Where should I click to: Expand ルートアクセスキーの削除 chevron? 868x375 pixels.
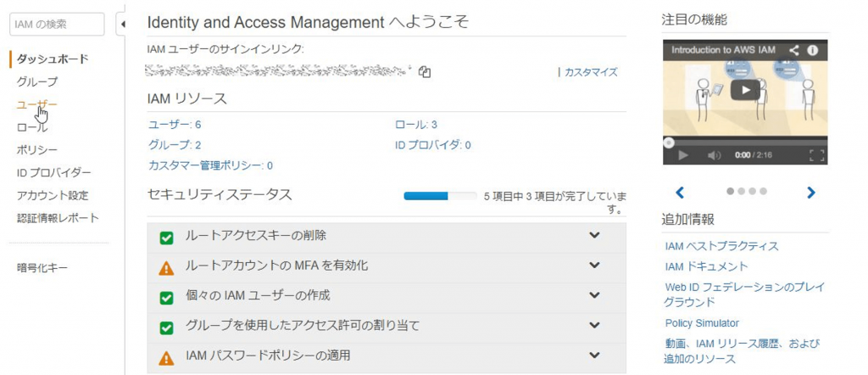tap(594, 235)
